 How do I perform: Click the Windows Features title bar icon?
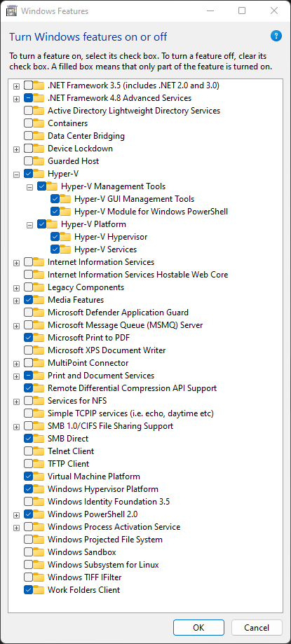tap(12, 11)
